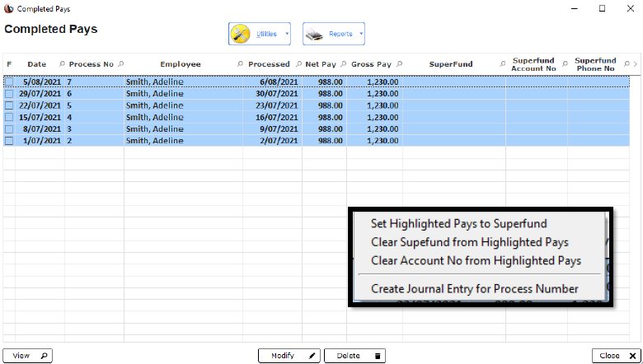
Task: Open the Utilities dropdown arrow
Action: [x=287, y=34]
